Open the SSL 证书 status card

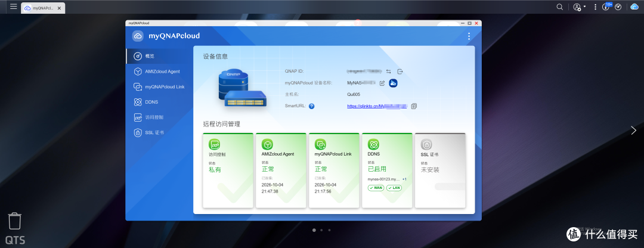pos(440,170)
